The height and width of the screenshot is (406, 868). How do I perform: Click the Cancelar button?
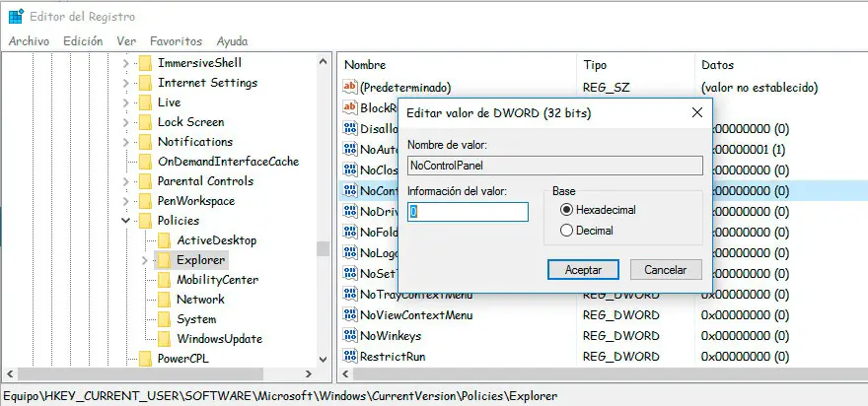point(666,269)
